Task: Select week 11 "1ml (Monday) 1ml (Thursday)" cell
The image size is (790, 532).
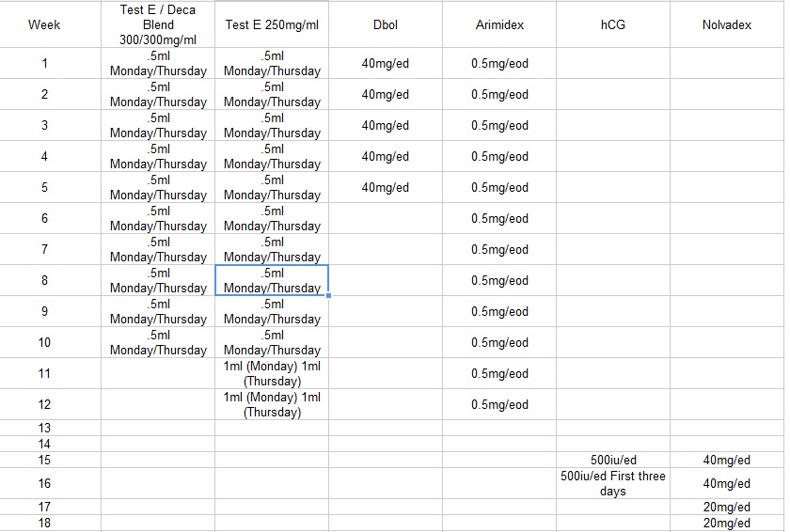Action: pos(272,374)
